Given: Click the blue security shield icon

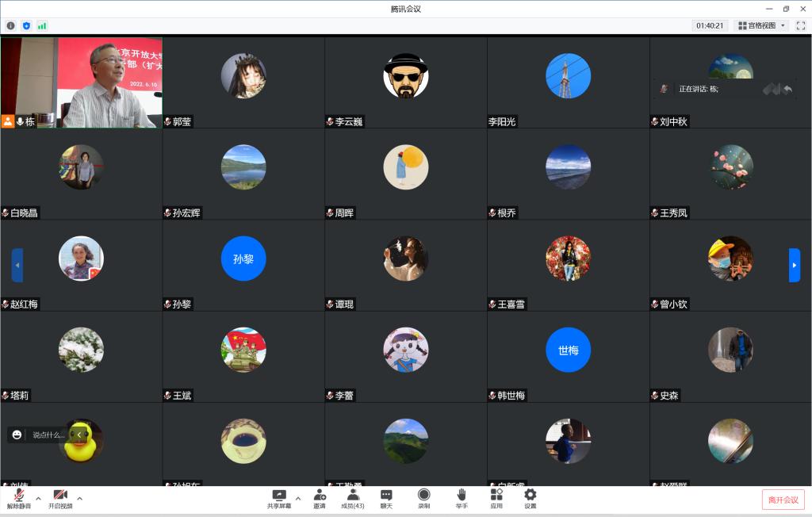Looking at the screenshot, I should (x=26, y=25).
